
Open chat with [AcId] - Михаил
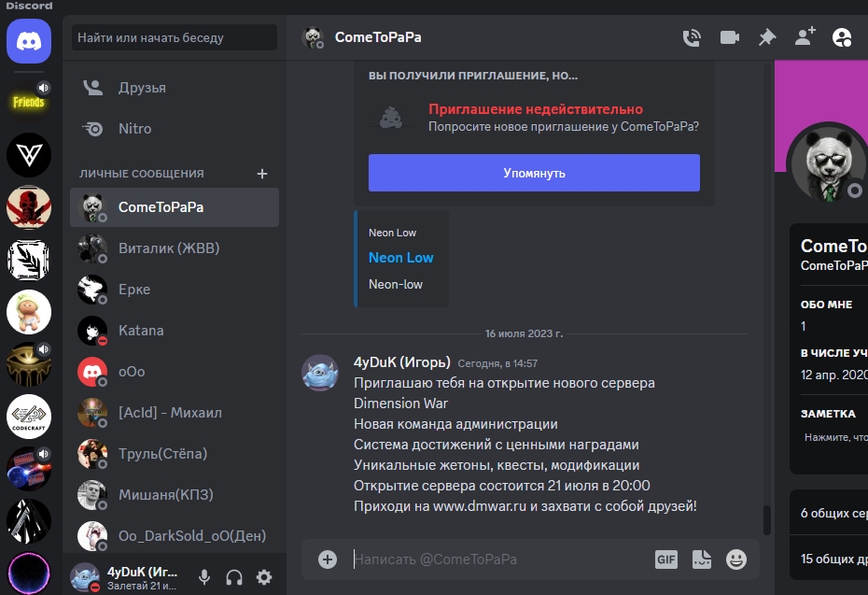tap(175, 412)
